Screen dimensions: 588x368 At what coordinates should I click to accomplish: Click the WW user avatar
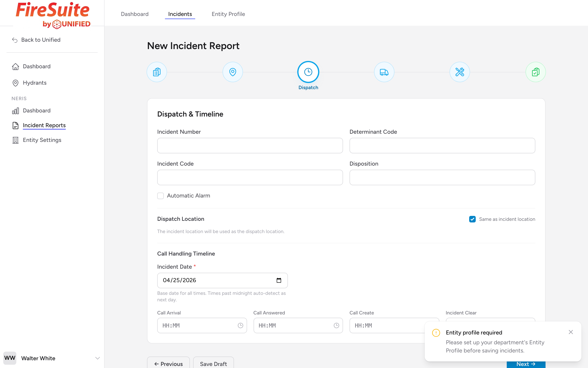pyautogui.click(x=10, y=358)
